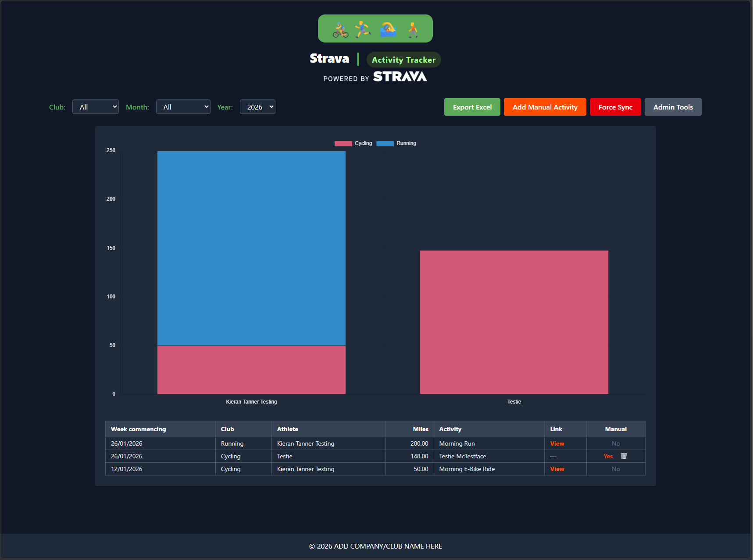The height and width of the screenshot is (560, 753).
Task: Open Admin Tools
Action: coord(673,107)
